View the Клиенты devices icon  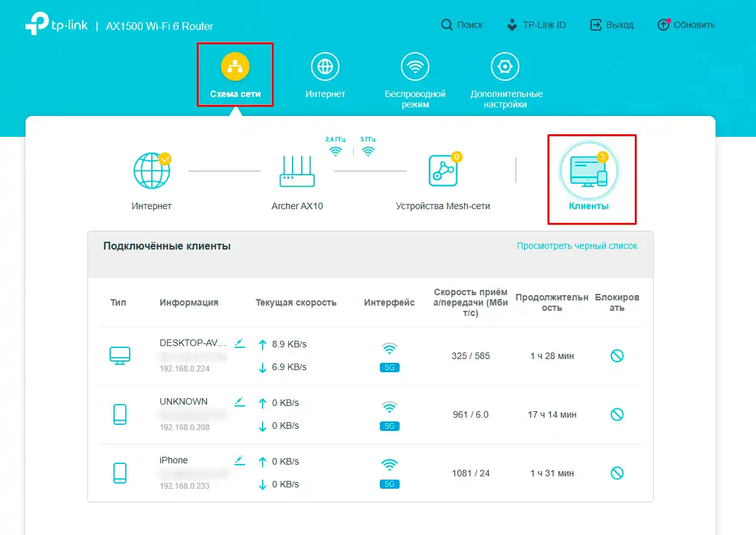[590, 173]
